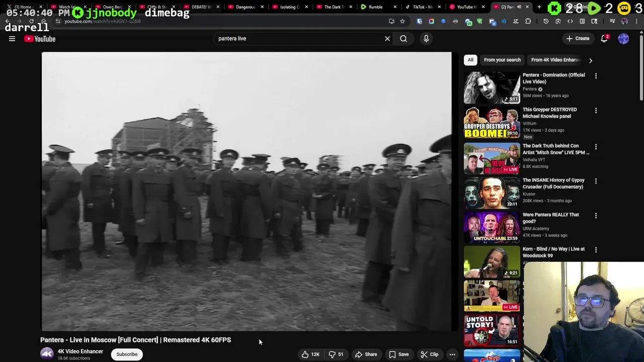Open more actions under the video
Viewport: 644px width, 362px height.
(x=452, y=354)
